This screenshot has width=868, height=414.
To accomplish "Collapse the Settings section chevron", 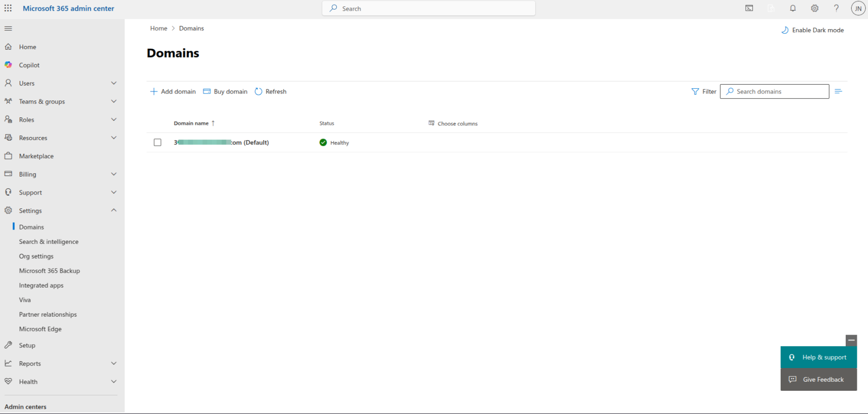I will pyautogui.click(x=114, y=210).
